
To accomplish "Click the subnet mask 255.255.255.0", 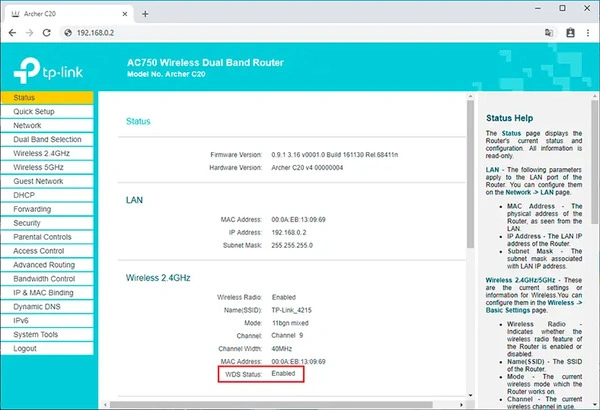I will coord(292,245).
